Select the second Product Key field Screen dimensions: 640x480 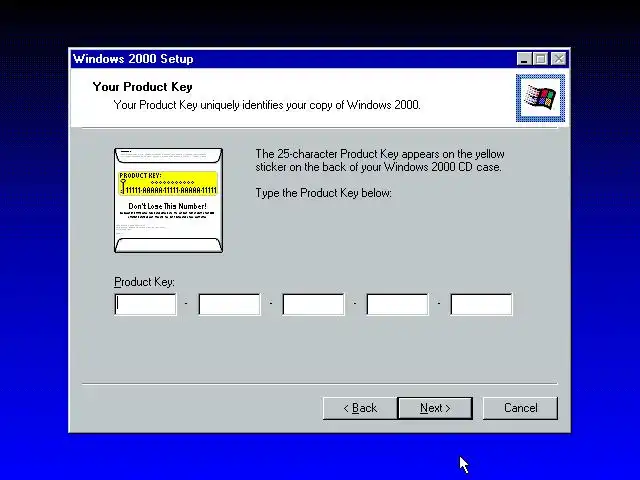tap(229, 304)
